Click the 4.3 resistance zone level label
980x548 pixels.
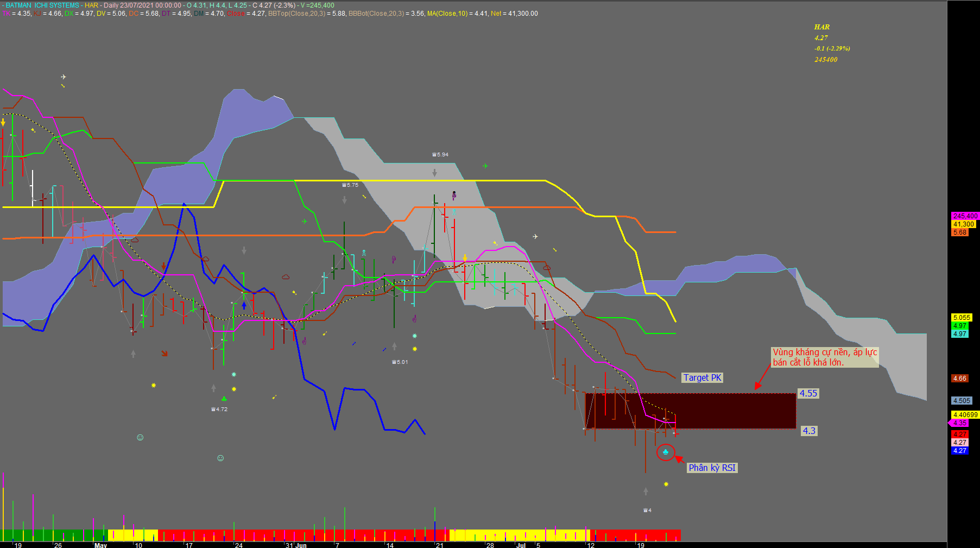(x=809, y=431)
